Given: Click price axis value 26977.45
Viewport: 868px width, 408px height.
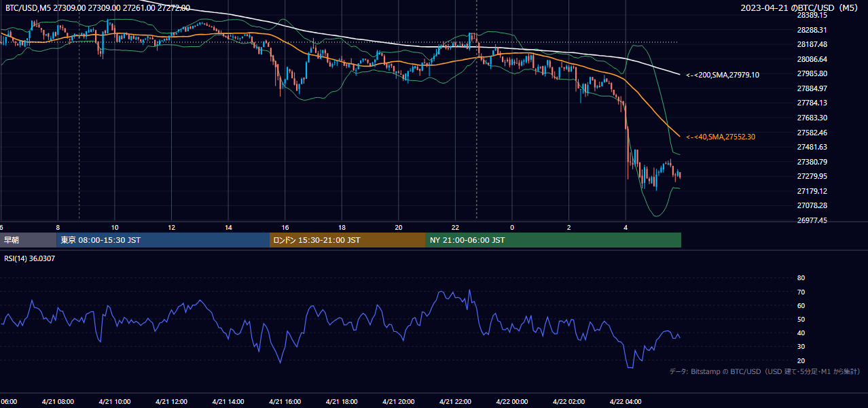Looking at the screenshot, I should tap(812, 220).
